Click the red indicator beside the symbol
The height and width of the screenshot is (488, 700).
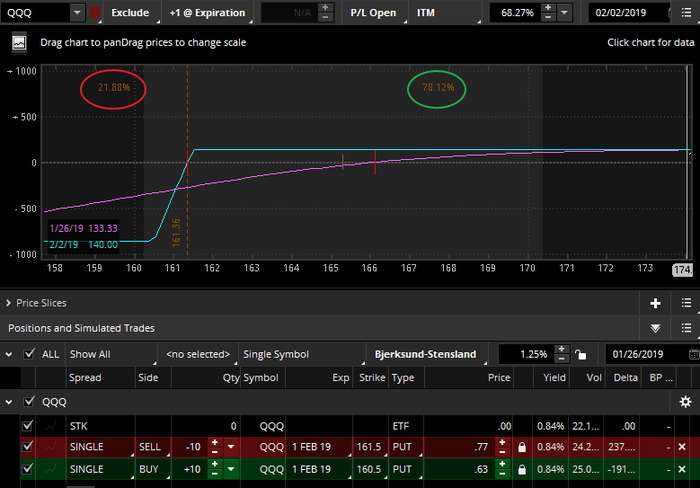coord(95,13)
